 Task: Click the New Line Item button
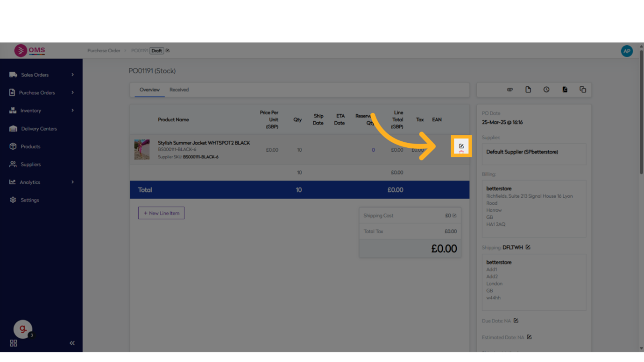pyautogui.click(x=161, y=213)
